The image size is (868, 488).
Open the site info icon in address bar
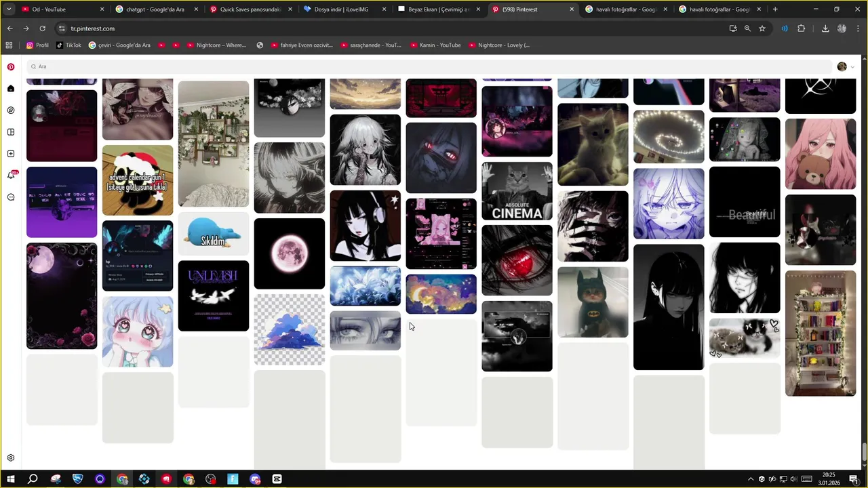pos(62,28)
